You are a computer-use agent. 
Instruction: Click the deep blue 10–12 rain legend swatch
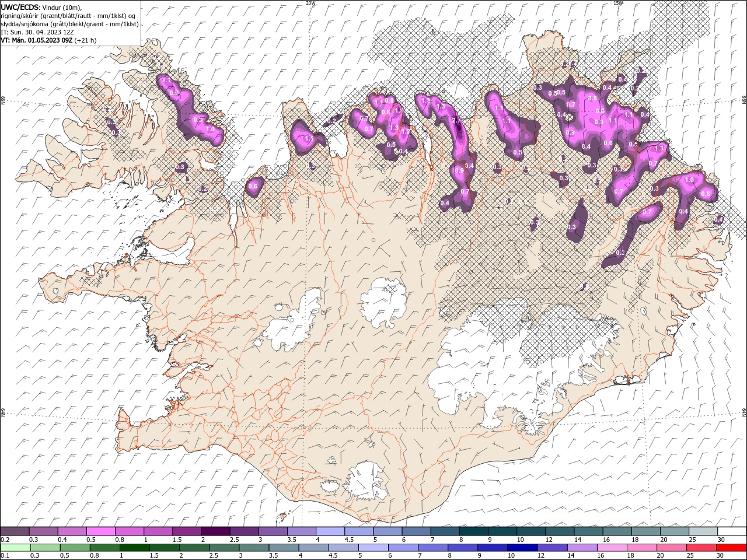522,548
